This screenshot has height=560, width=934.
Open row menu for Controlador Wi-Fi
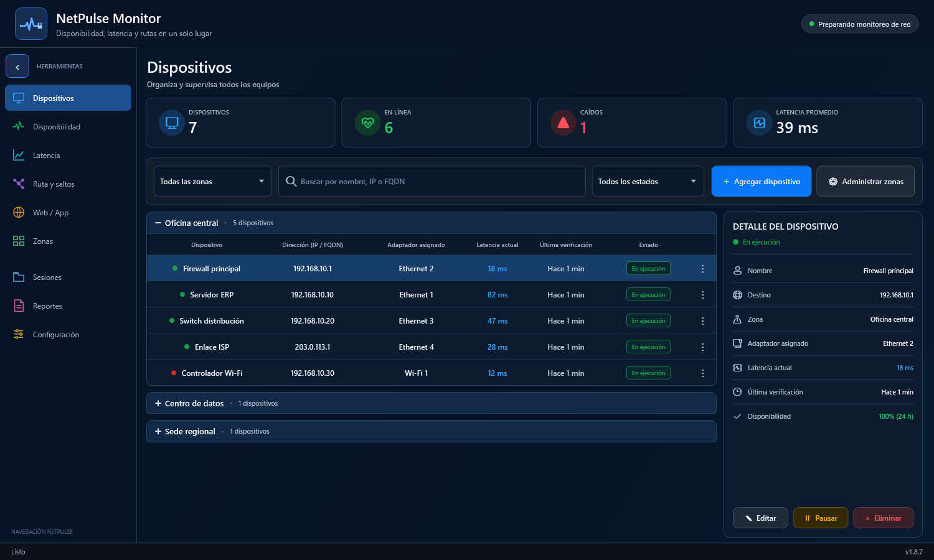coord(702,373)
